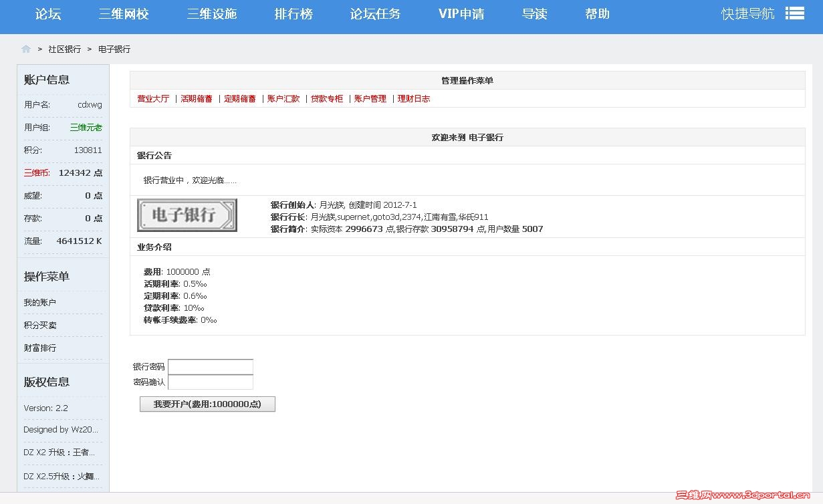The height and width of the screenshot is (504, 823).
Task: Open the 账户管理 management link
Action: (370, 99)
